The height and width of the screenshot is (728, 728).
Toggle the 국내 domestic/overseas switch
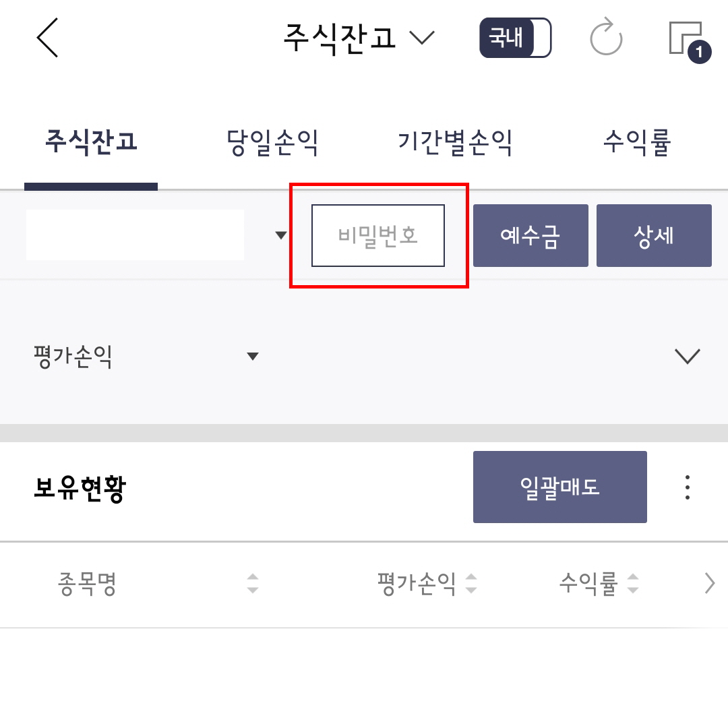[x=516, y=38]
